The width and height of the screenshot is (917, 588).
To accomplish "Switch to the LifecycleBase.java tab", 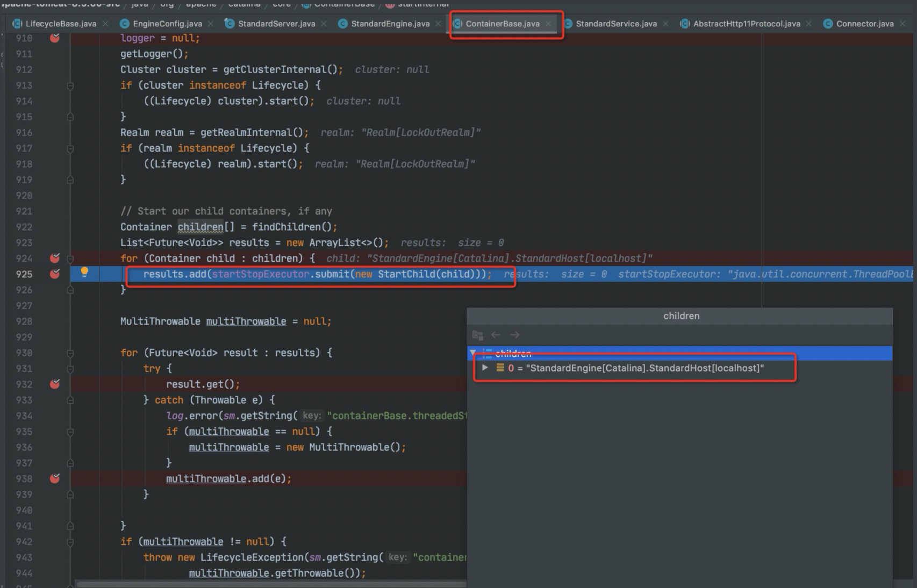I will coord(61,24).
